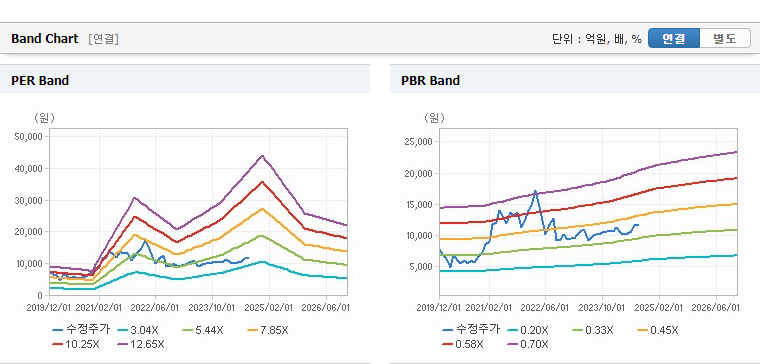Click the 20,000 y-axis label in PER chart
This screenshot has width=760, height=364.
click(30, 232)
